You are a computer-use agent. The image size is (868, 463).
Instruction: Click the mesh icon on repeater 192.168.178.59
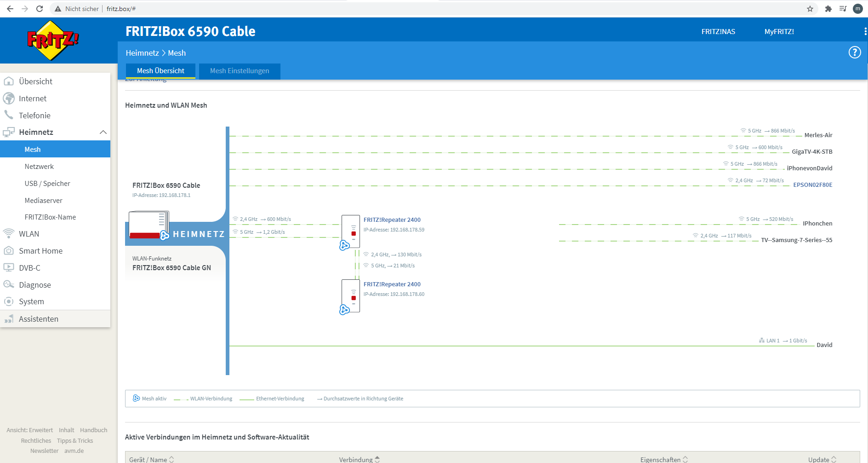tap(344, 245)
